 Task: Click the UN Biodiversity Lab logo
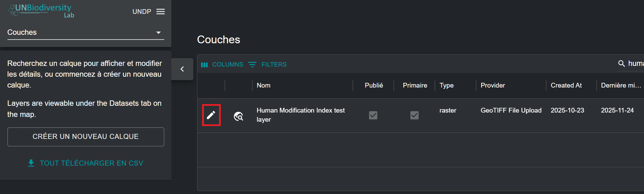pos(41,10)
